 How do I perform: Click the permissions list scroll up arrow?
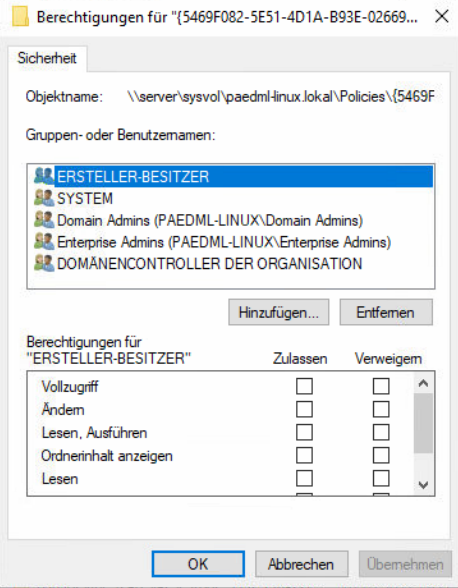tap(423, 383)
